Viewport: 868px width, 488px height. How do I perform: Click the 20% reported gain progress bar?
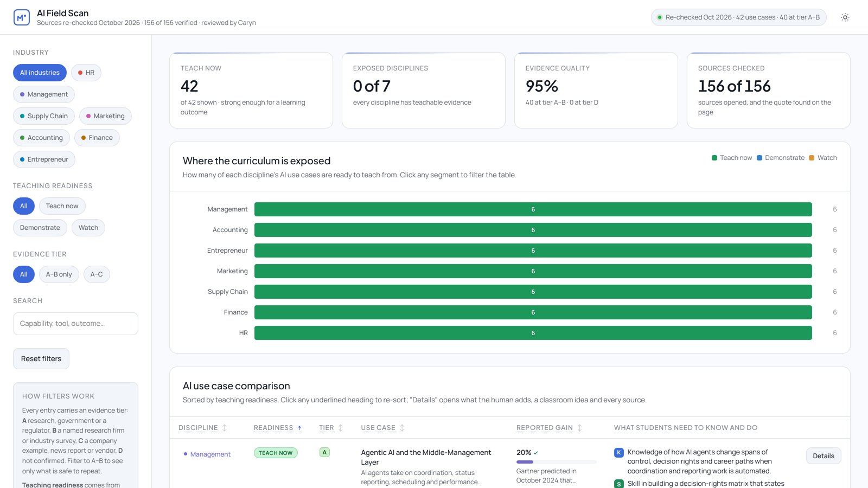(556, 462)
